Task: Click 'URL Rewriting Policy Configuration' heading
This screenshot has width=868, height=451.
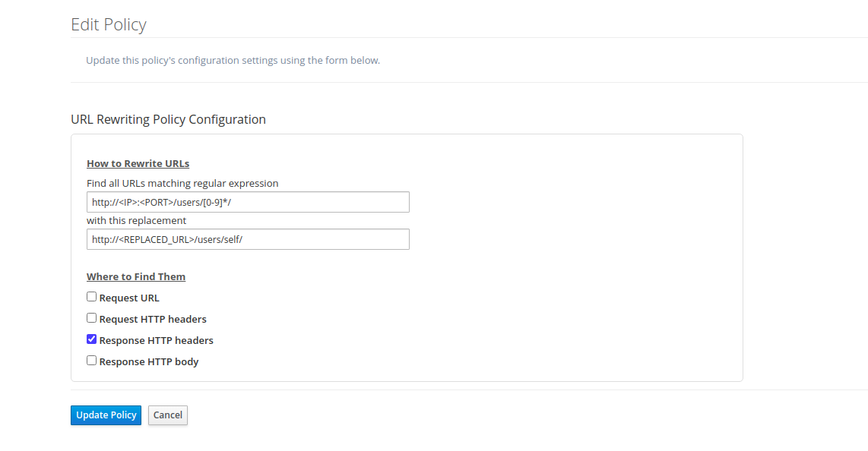Action: pos(168,119)
